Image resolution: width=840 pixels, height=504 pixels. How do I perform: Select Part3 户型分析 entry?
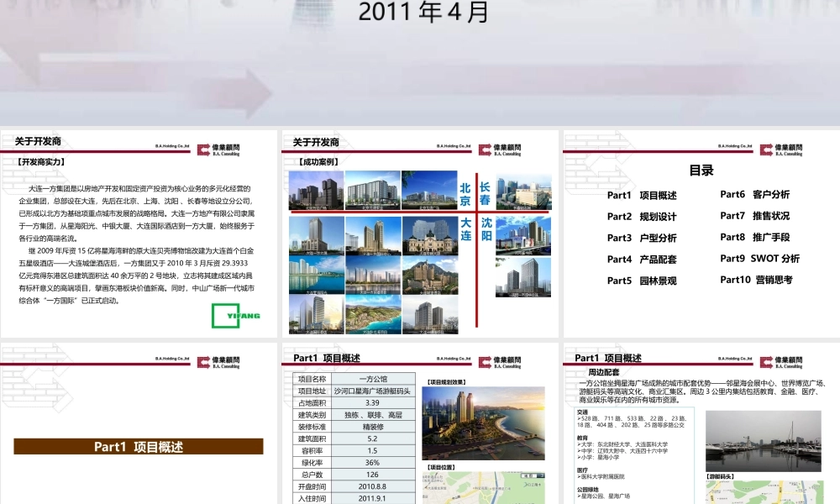click(642, 238)
